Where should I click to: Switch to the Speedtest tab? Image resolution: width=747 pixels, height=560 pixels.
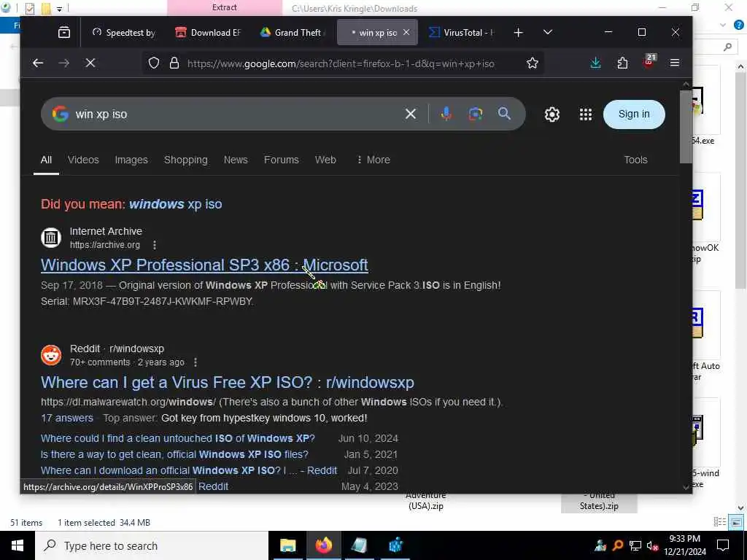coord(124,32)
